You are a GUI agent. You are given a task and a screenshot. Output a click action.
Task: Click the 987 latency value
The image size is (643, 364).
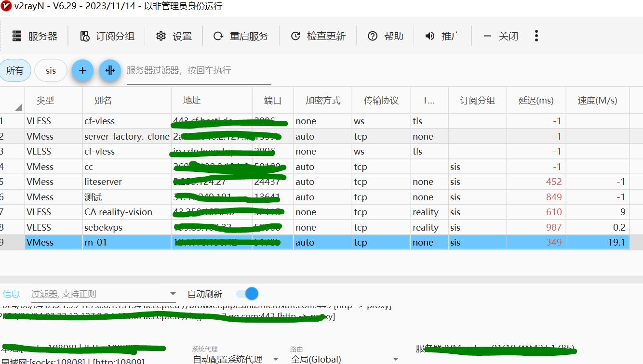pyautogui.click(x=554, y=227)
